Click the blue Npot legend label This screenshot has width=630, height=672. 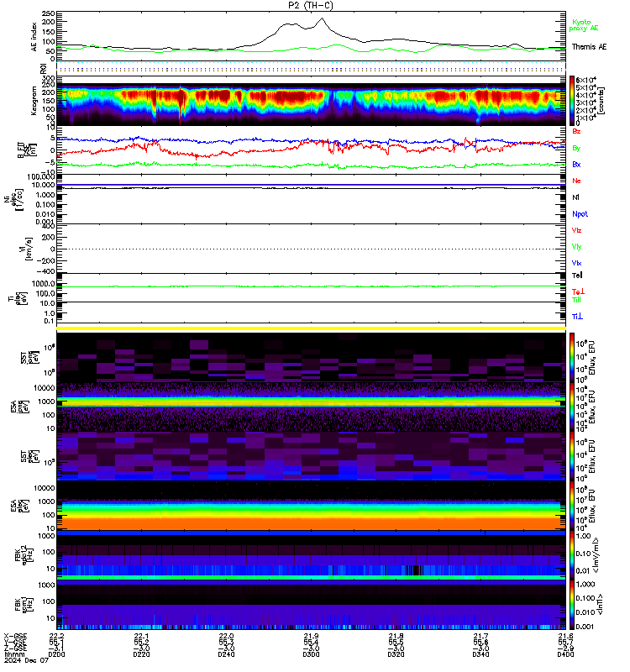pos(580,214)
